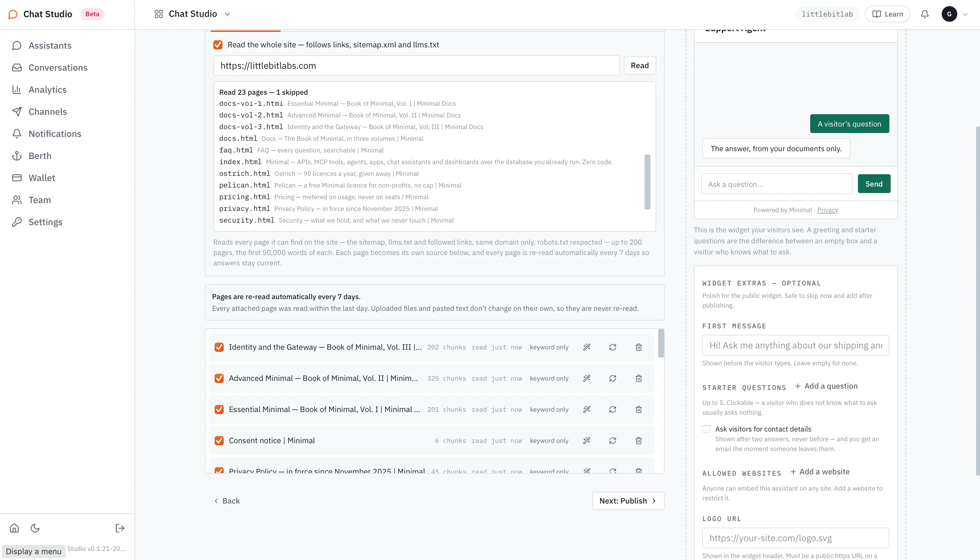Click the magic wand icon for Advanced Minimal row
Screen dimensions: 980x560
[587, 378]
